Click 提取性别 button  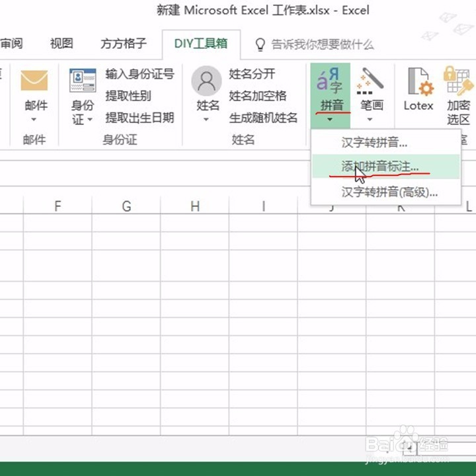pos(128,96)
